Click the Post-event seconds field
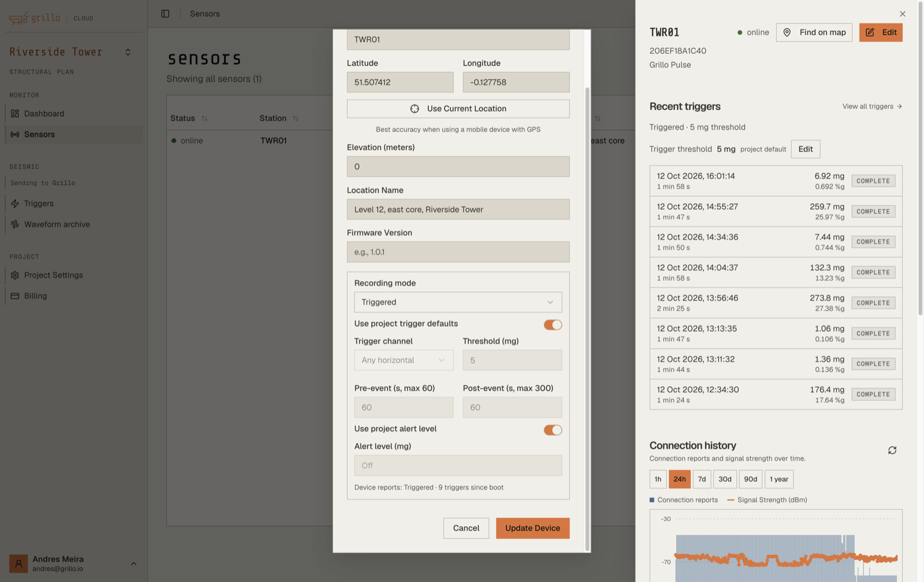The image size is (924, 582). (x=512, y=407)
